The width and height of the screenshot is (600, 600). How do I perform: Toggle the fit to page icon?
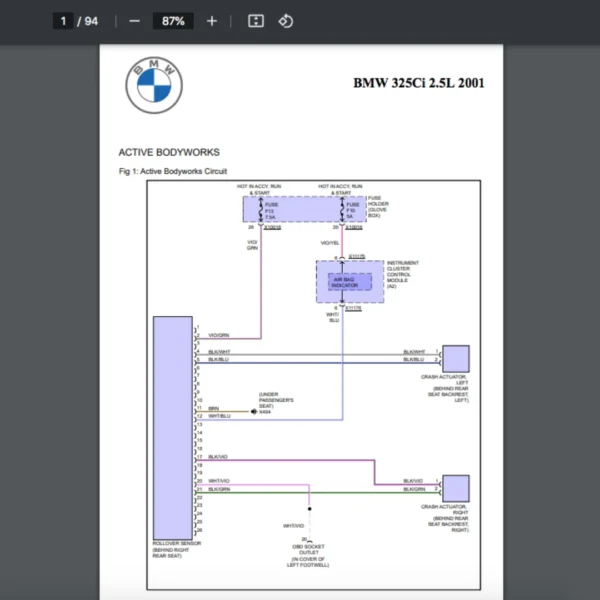click(x=255, y=21)
